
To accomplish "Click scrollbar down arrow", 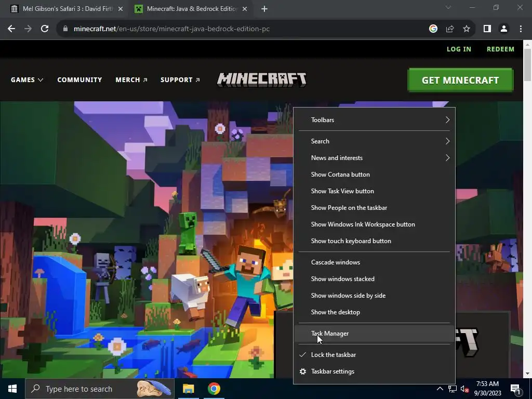I will point(528,374).
